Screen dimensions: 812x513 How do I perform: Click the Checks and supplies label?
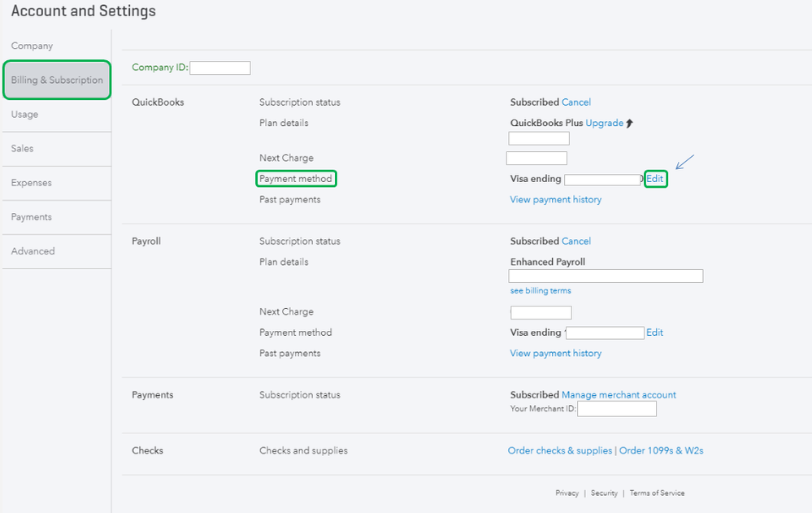(303, 450)
